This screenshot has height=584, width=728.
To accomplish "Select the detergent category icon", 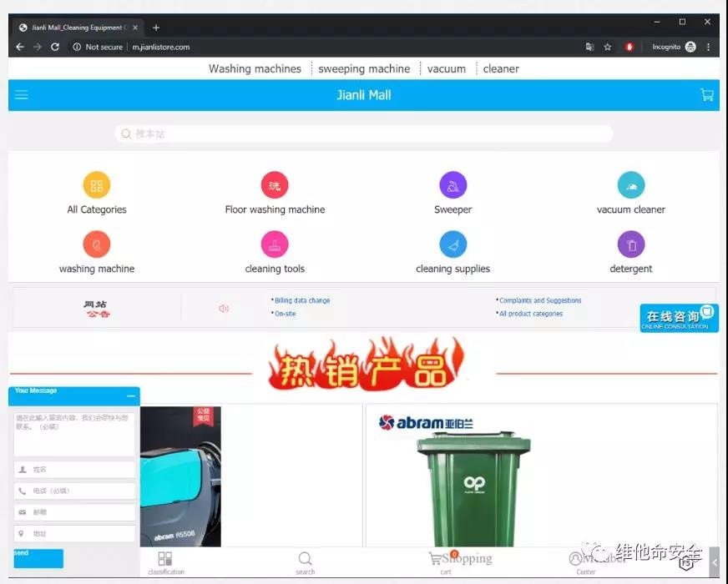I will pos(630,244).
